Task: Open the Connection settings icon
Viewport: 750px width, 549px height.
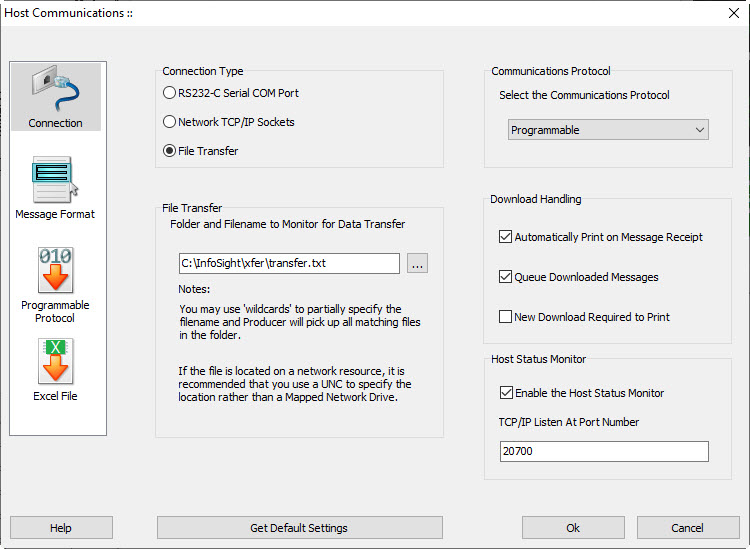Action: [55, 97]
